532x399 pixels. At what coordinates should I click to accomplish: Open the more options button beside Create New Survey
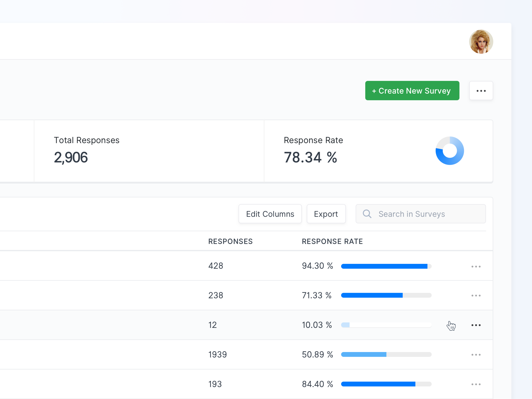coord(481,91)
